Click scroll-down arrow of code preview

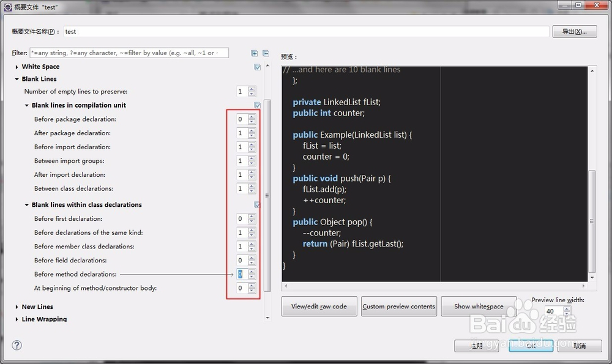click(x=592, y=277)
